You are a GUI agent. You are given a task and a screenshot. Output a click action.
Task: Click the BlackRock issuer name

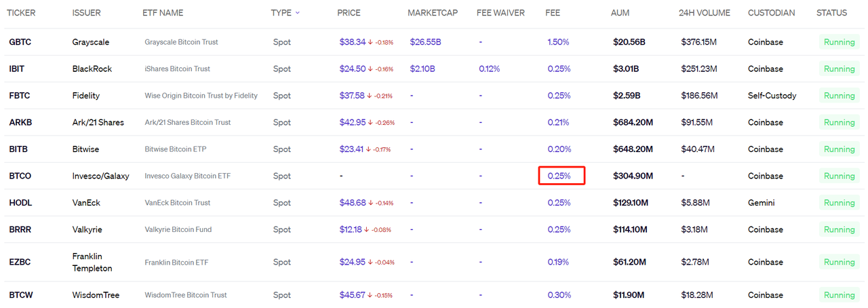(x=92, y=69)
